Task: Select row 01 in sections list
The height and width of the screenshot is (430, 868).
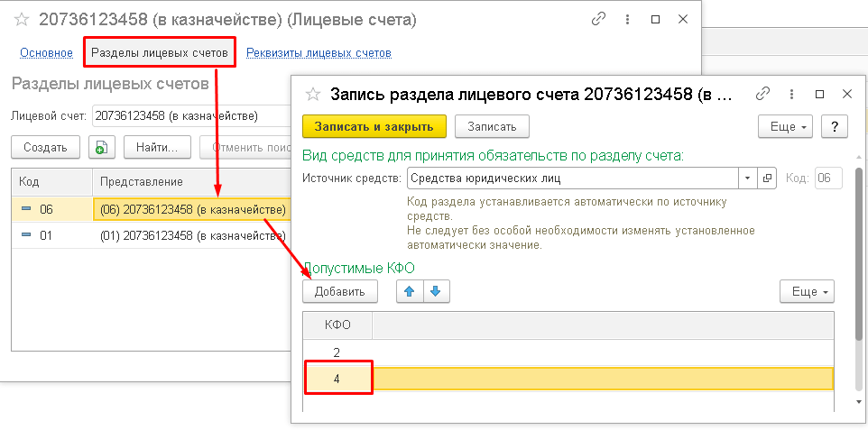Action: click(x=147, y=236)
